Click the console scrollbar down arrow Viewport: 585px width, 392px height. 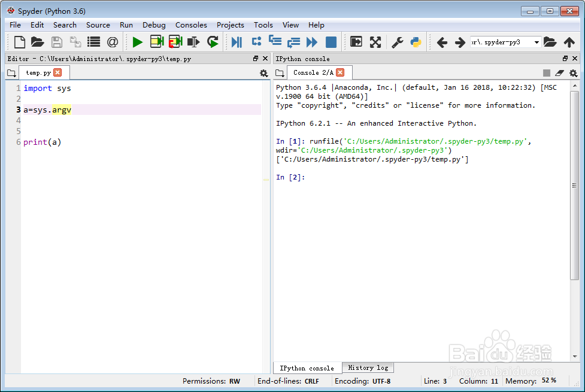(x=575, y=357)
